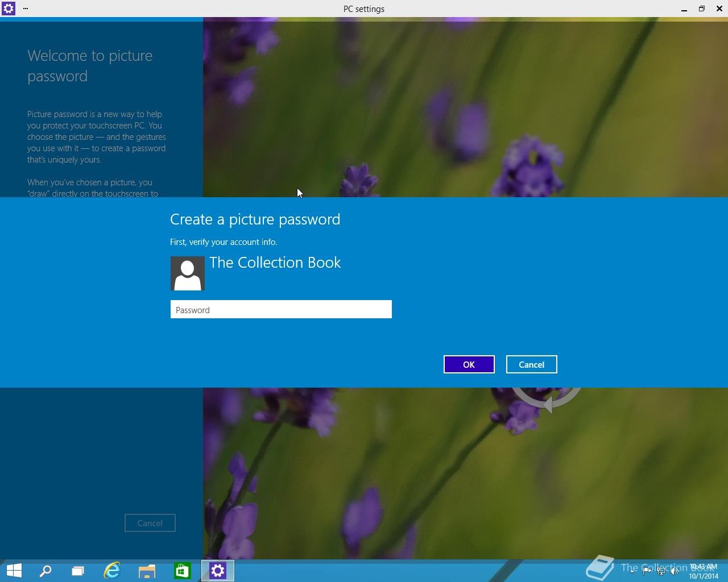Open the PC settings title bar gear icon
728x582 pixels.
[x=9, y=9]
